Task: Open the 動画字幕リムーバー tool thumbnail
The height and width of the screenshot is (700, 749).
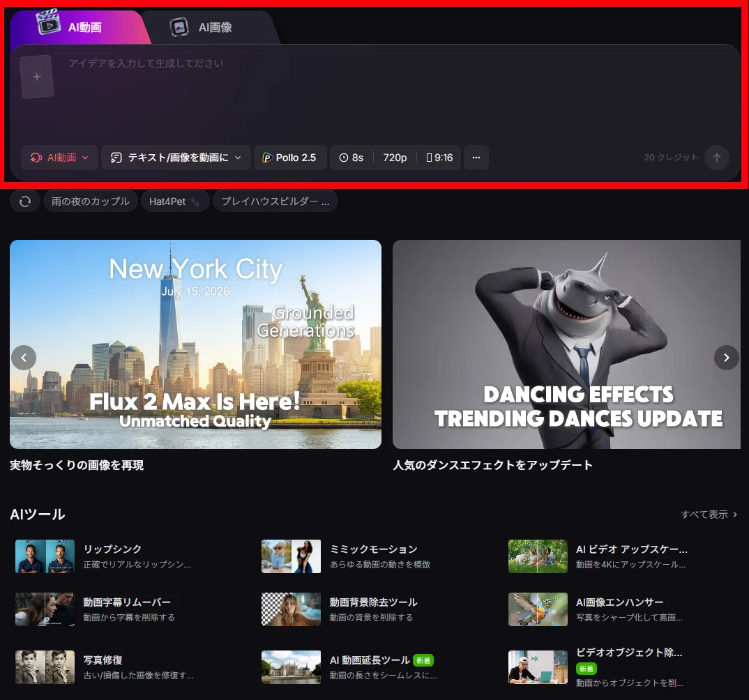Action: [45, 609]
